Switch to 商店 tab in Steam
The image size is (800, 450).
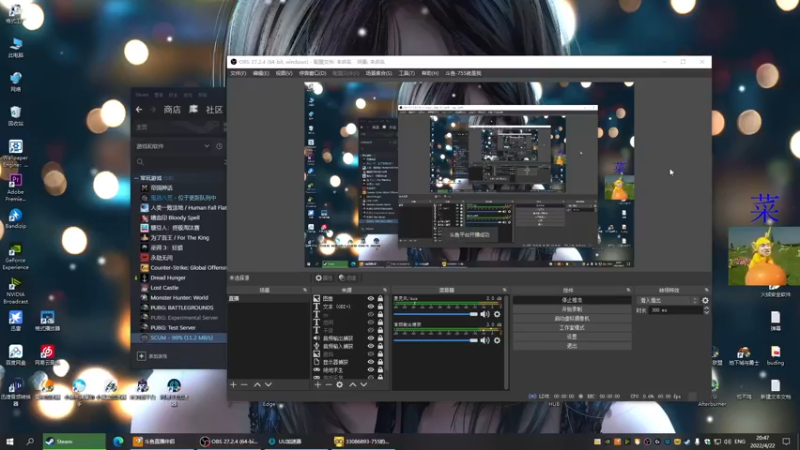172,110
